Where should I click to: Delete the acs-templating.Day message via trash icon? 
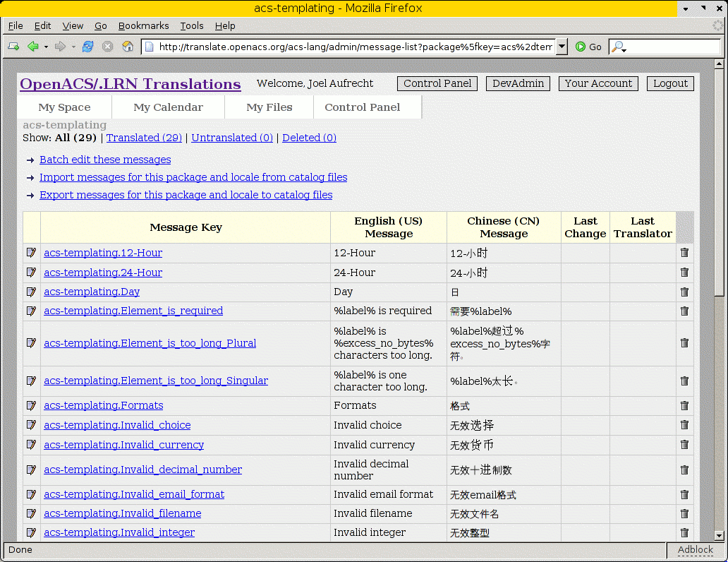[684, 292]
